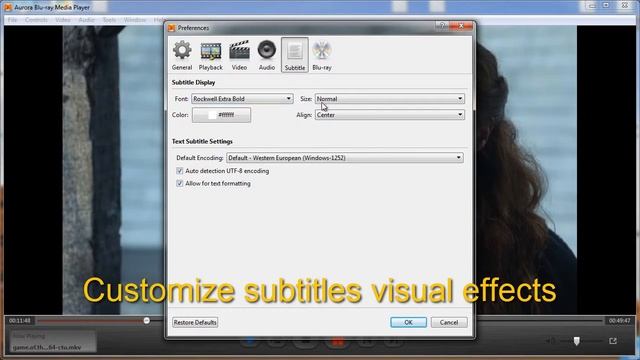Open the File menu in Aurora player
This screenshot has width=640, height=360.
13,20
